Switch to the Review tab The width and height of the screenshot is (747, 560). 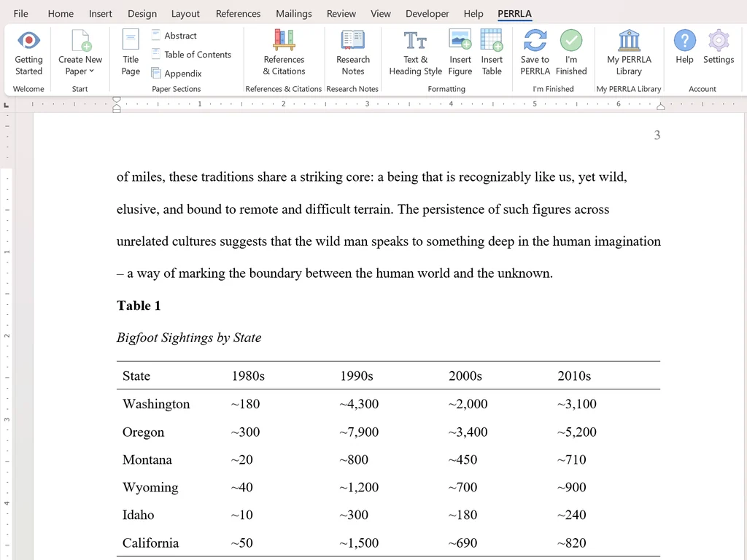[x=341, y=13]
